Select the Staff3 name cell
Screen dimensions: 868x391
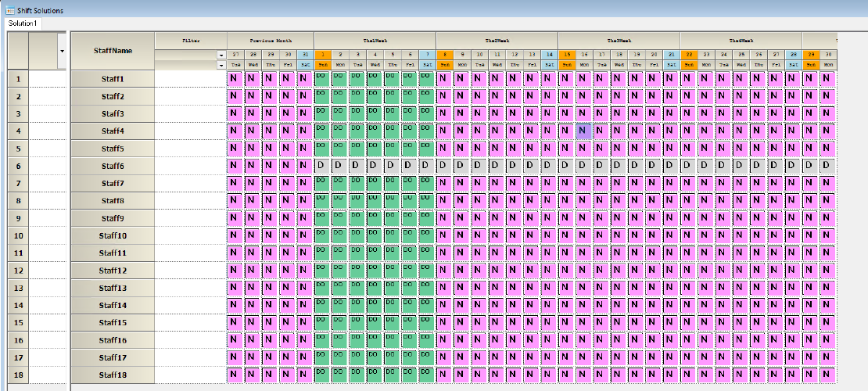(x=113, y=114)
